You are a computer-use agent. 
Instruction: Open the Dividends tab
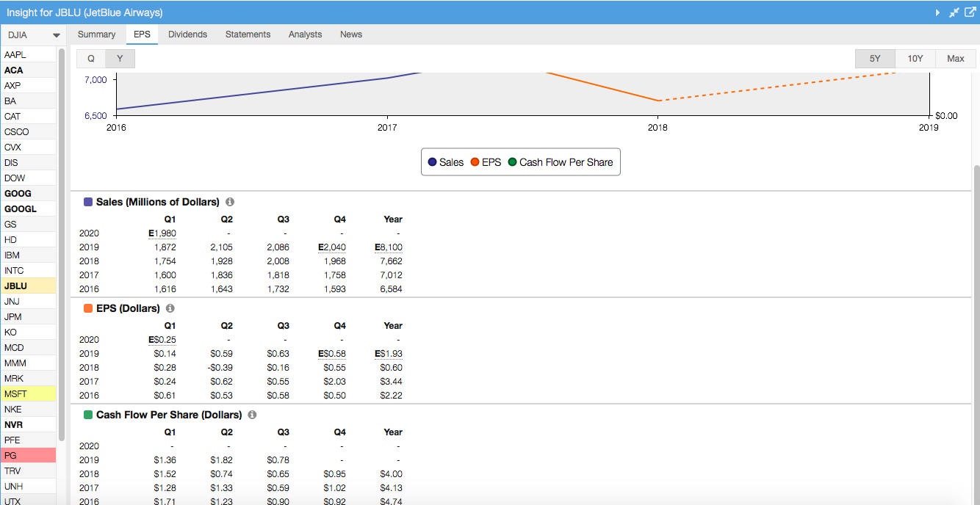pyautogui.click(x=187, y=34)
